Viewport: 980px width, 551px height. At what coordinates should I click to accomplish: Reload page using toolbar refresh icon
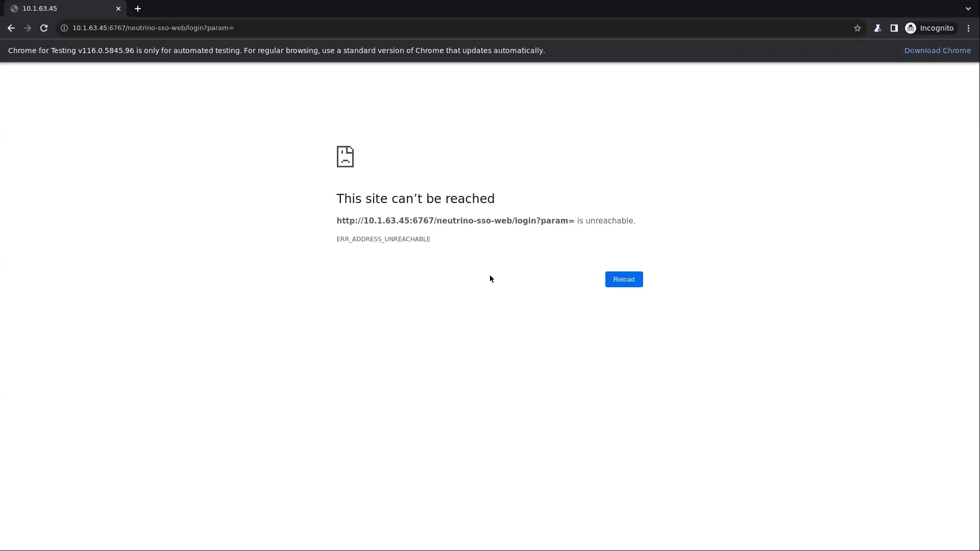[x=44, y=28]
